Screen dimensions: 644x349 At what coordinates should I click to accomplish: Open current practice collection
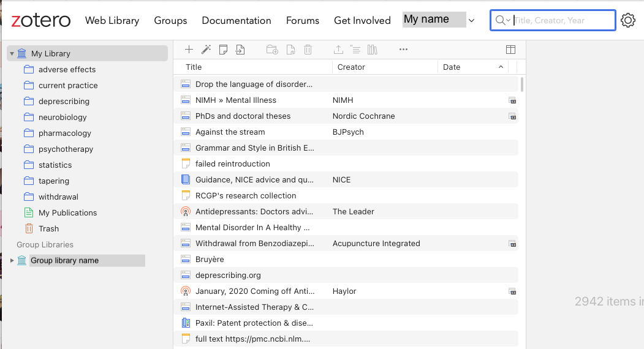[x=68, y=85]
